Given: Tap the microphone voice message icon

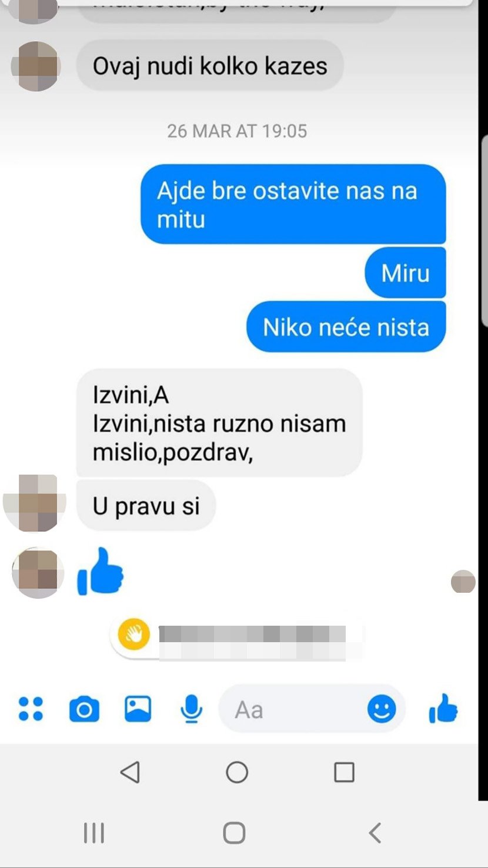Looking at the screenshot, I should pyautogui.click(x=191, y=709).
